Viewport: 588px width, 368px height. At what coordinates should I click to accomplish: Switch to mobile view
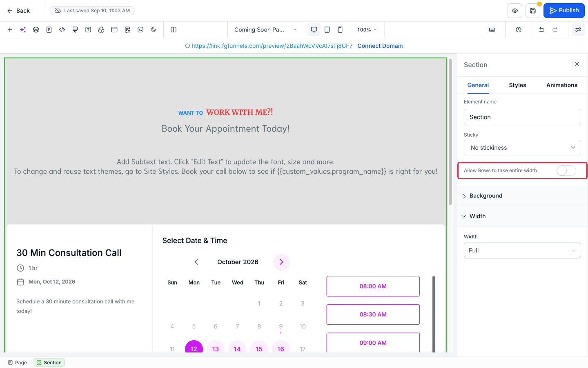pos(340,29)
